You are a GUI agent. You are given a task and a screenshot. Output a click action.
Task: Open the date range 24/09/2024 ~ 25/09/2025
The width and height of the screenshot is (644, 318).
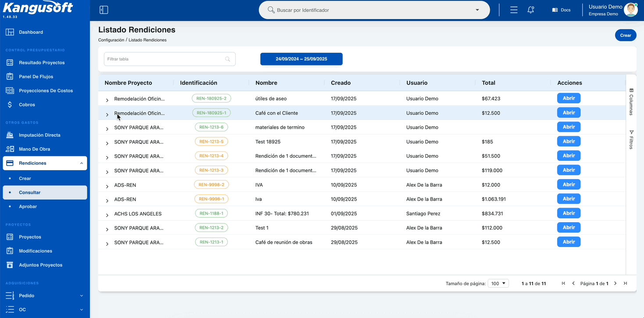(301, 59)
